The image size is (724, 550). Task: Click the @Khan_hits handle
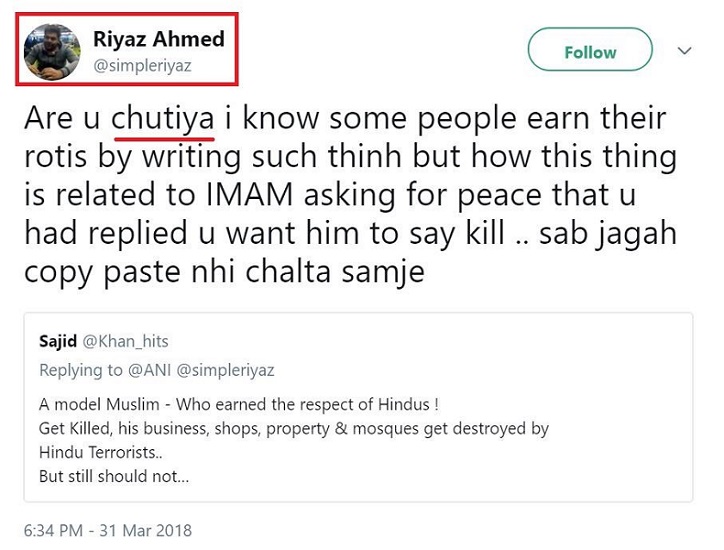(x=127, y=342)
